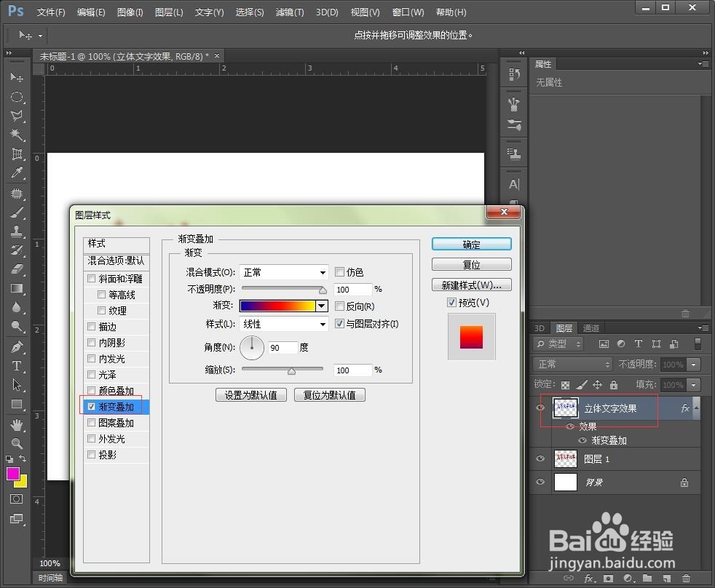715x588 pixels.
Task: Select the Move tool
Action: tap(17, 77)
